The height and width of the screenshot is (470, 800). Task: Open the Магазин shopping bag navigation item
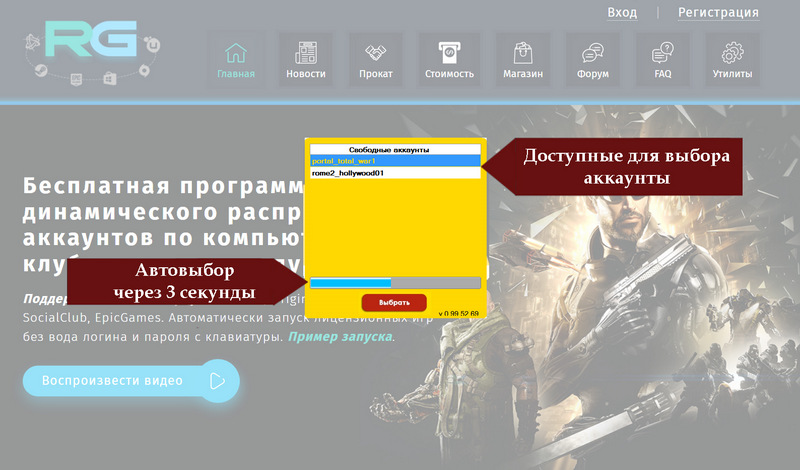click(523, 60)
